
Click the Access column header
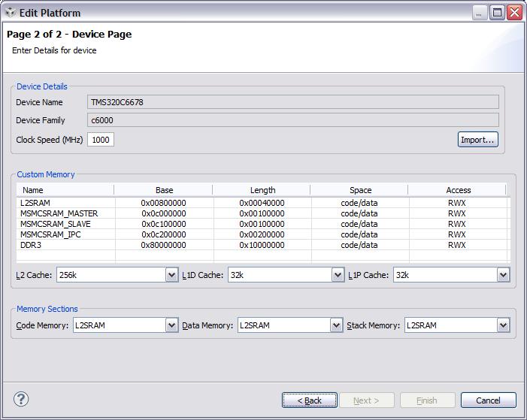coord(457,190)
